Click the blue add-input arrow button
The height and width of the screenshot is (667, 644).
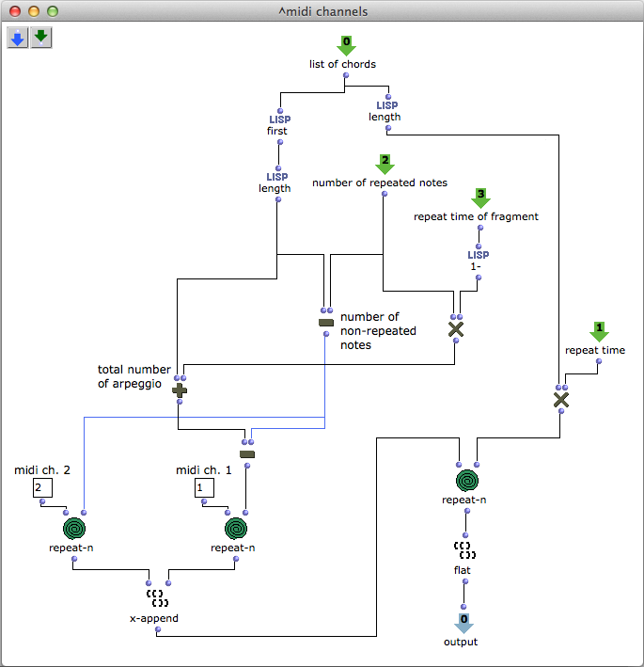tap(18, 38)
